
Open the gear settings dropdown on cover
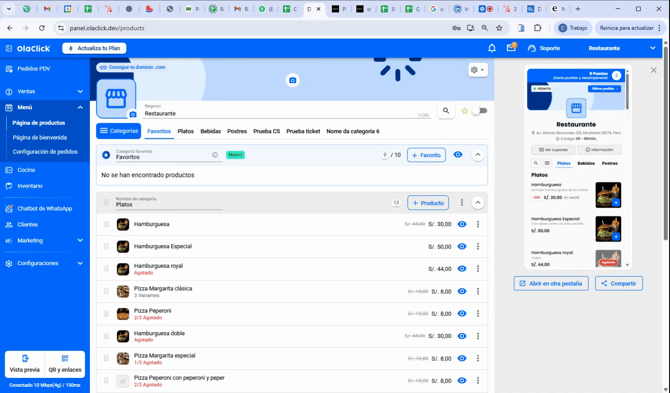coord(478,70)
